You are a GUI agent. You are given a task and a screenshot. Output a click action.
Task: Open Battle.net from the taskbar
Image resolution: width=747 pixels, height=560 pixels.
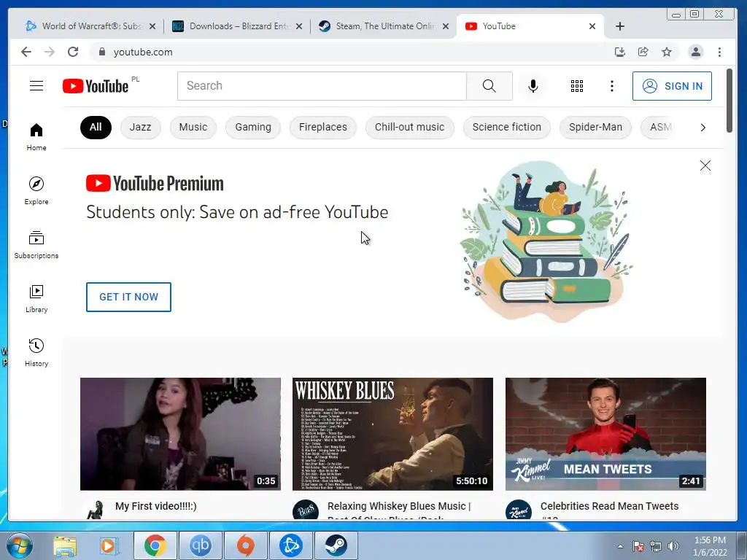pos(292,545)
